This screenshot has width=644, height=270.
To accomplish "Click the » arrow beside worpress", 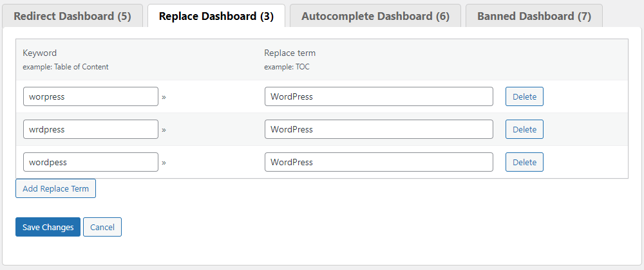I will coord(164,97).
